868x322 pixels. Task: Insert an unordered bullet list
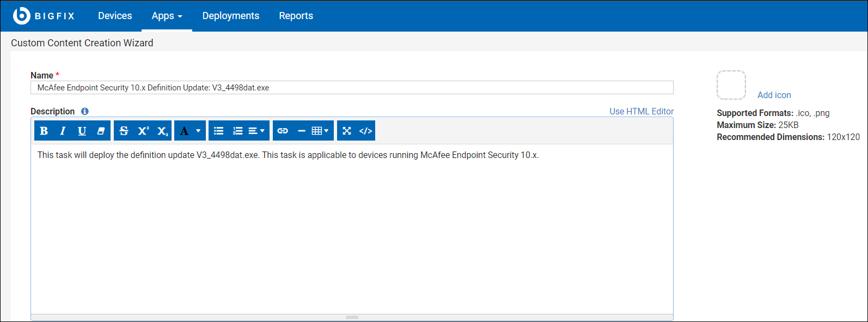coord(218,131)
